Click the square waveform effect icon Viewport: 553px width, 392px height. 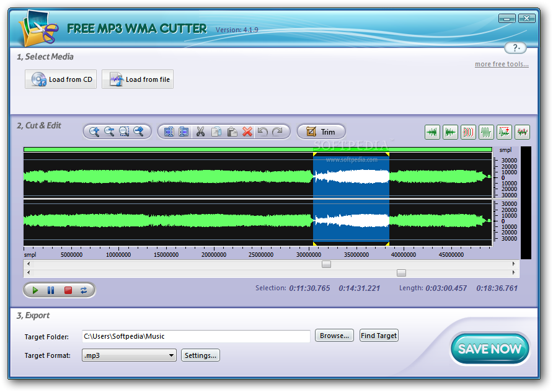click(x=486, y=132)
